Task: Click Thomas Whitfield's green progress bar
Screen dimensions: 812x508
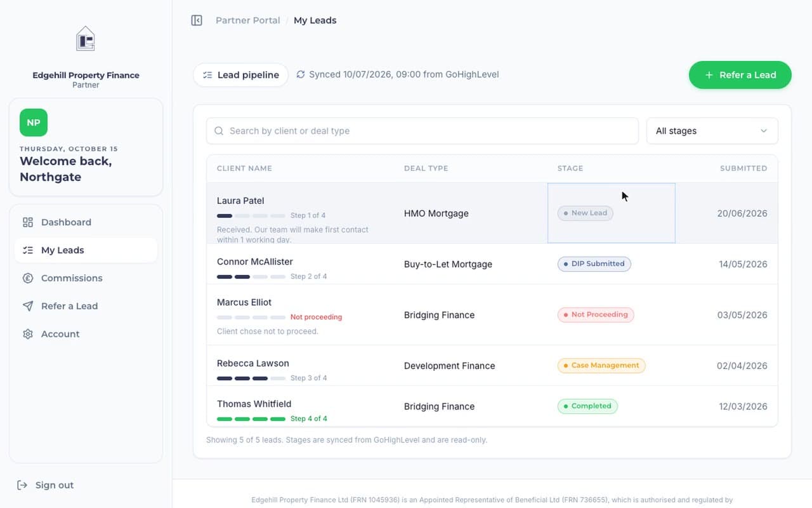Action: (251, 419)
